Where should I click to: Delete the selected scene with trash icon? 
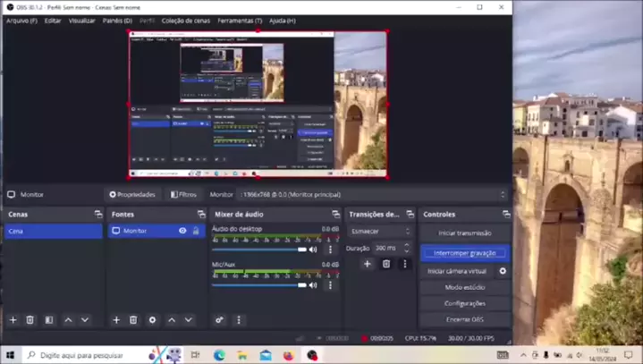pyautogui.click(x=30, y=319)
